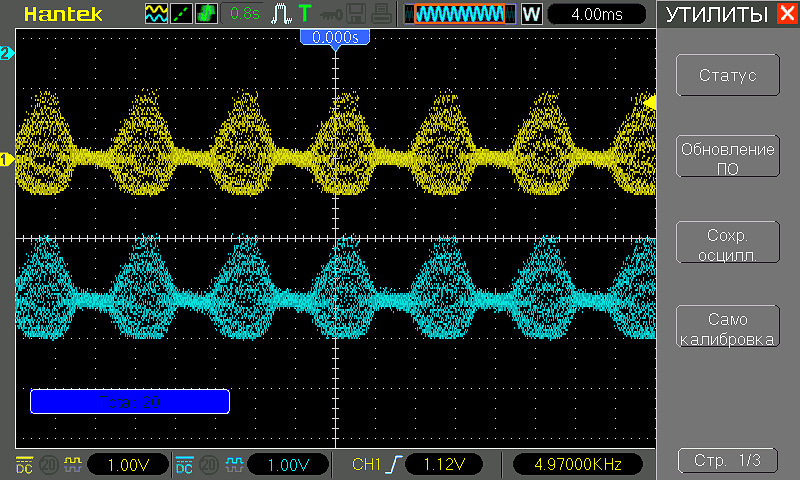Viewport: 800px width, 480px height.
Task: Click the yellow trigger level arrow marker
Action: 649,103
